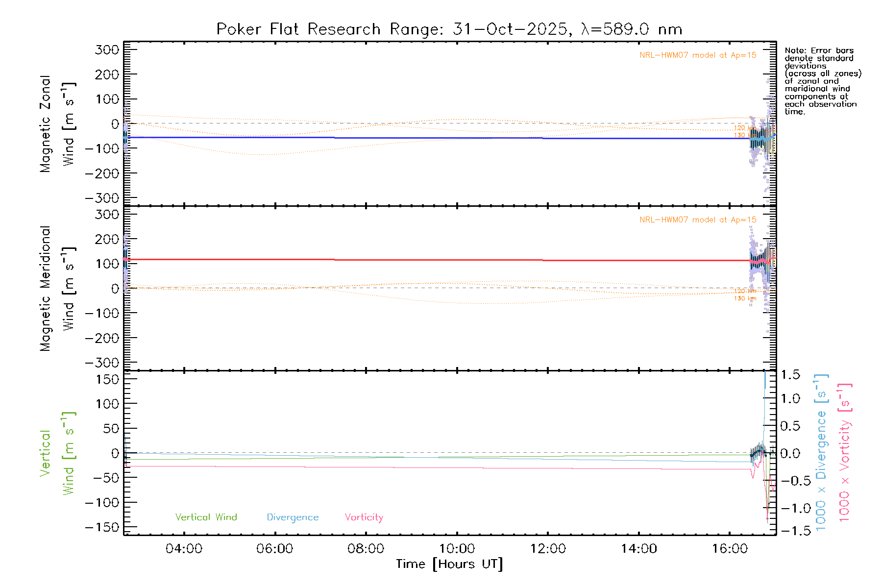
Task: Click the Time [Hours UT] axis title
Action: click(449, 564)
